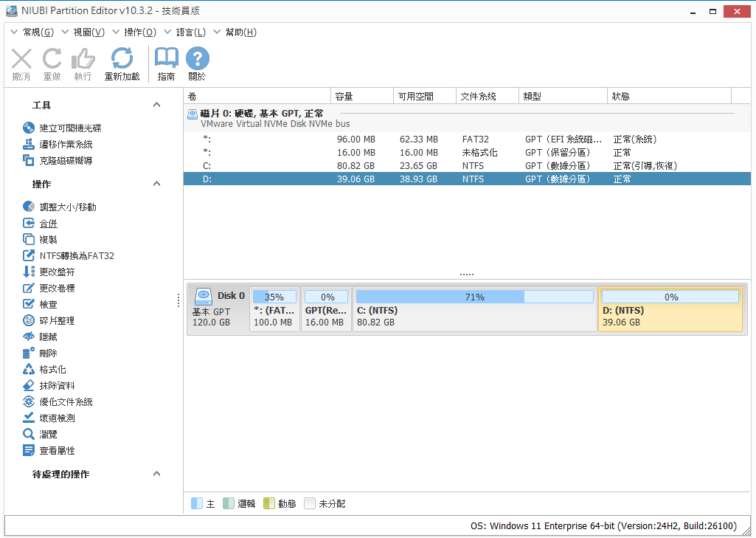Click the Disk 0 基本 GPT 120.0 GB label
Image resolution: width=756 pixels, height=538 pixels.
click(218, 309)
